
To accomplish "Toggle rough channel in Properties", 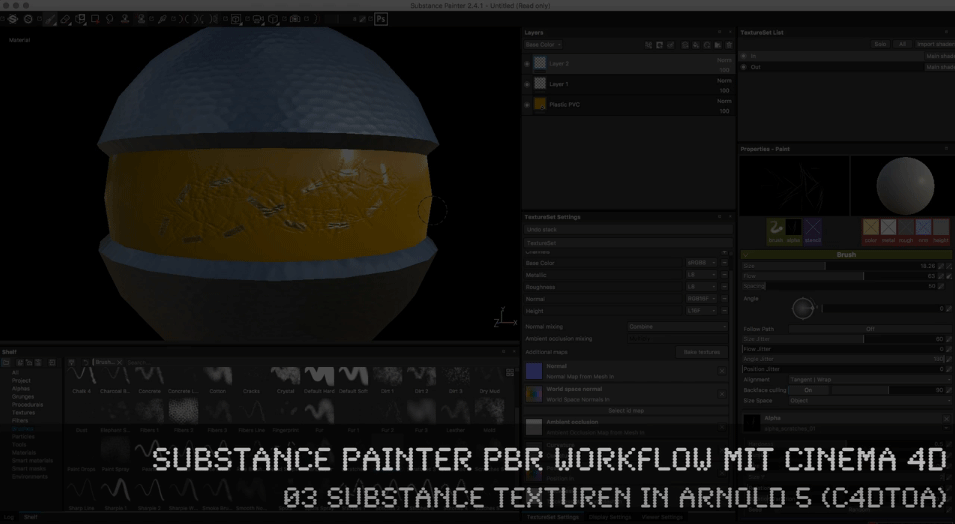I will tap(906, 231).
